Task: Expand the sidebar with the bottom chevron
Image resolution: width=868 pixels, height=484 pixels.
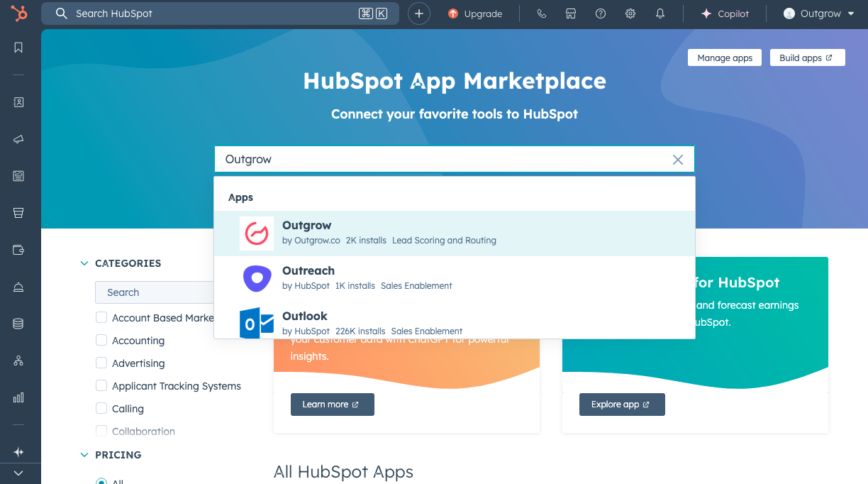Action: click(18, 473)
